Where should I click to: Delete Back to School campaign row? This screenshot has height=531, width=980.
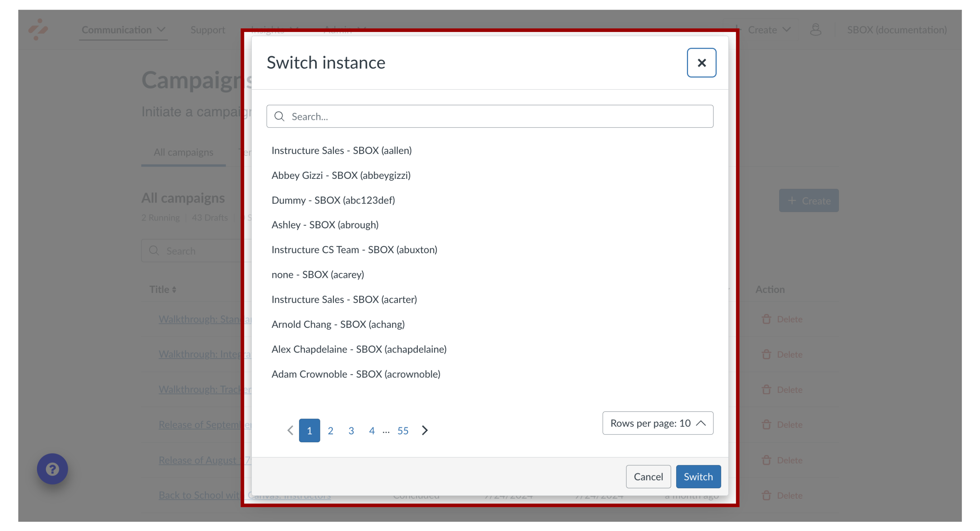tap(782, 495)
